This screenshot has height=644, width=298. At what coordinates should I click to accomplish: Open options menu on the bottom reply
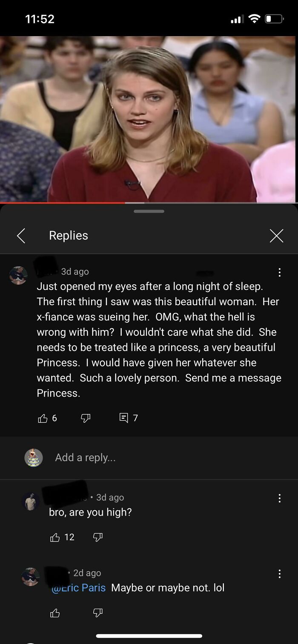tap(280, 573)
